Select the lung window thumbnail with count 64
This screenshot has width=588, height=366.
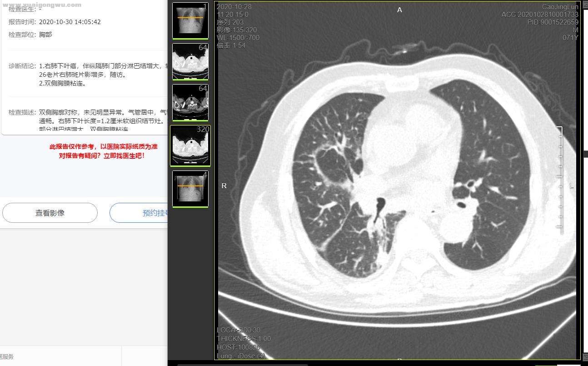coord(190,61)
